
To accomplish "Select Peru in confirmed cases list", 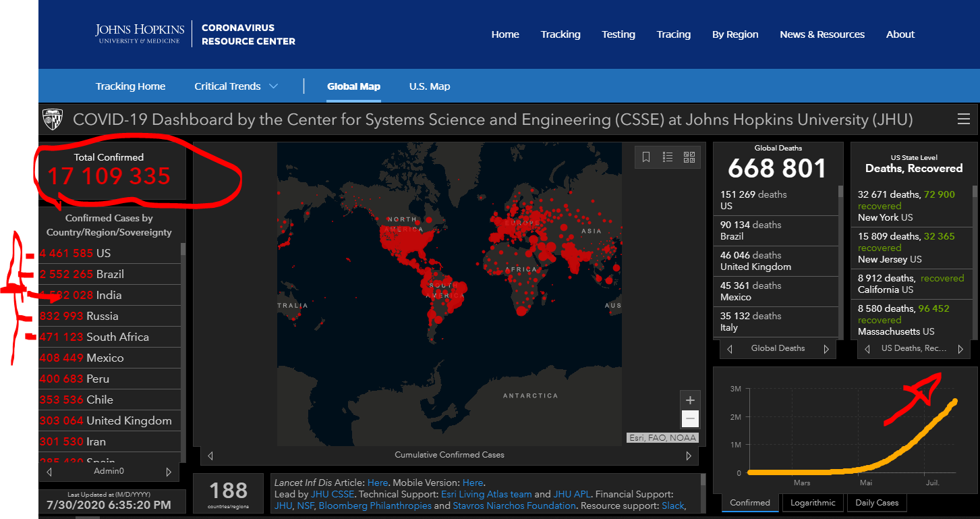I will click(x=109, y=379).
